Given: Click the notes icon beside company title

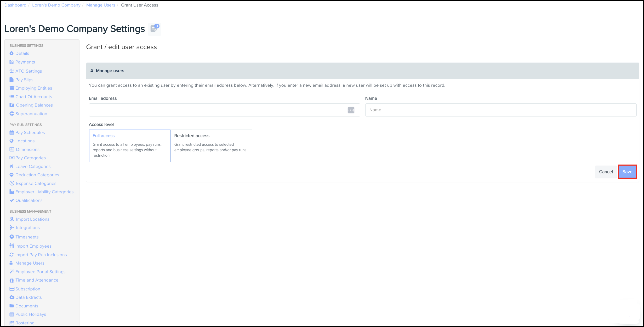Looking at the screenshot, I should tap(154, 29).
